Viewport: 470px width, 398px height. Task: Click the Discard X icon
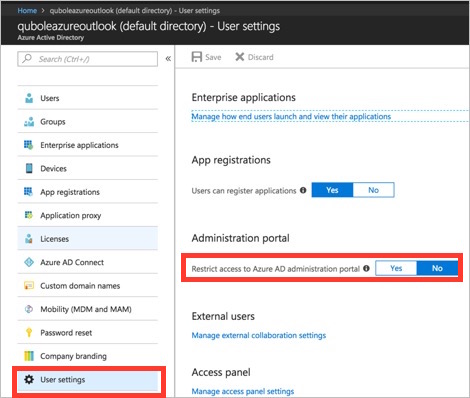(x=240, y=57)
